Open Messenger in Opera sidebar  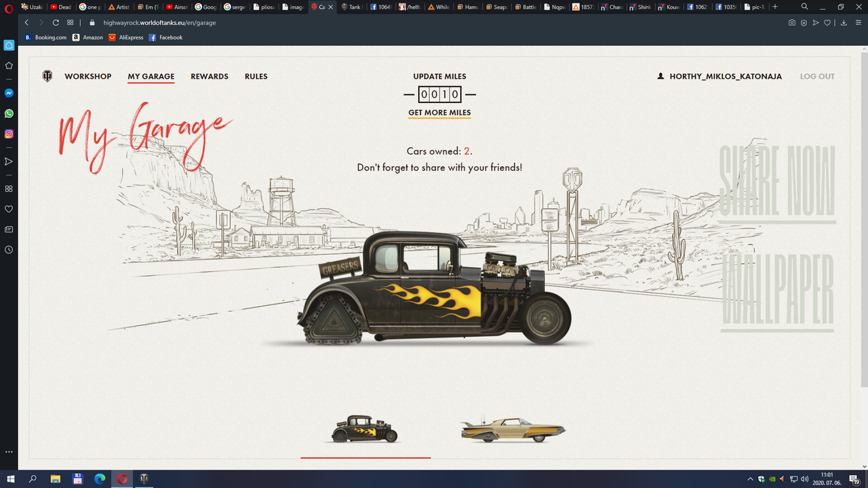click(x=9, y=93)
